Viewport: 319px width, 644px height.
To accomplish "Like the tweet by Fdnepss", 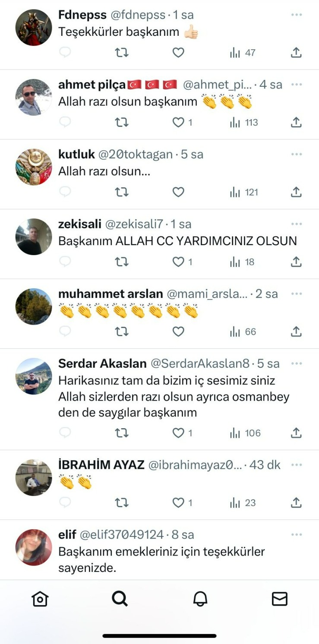I will (x=178, y=53).
